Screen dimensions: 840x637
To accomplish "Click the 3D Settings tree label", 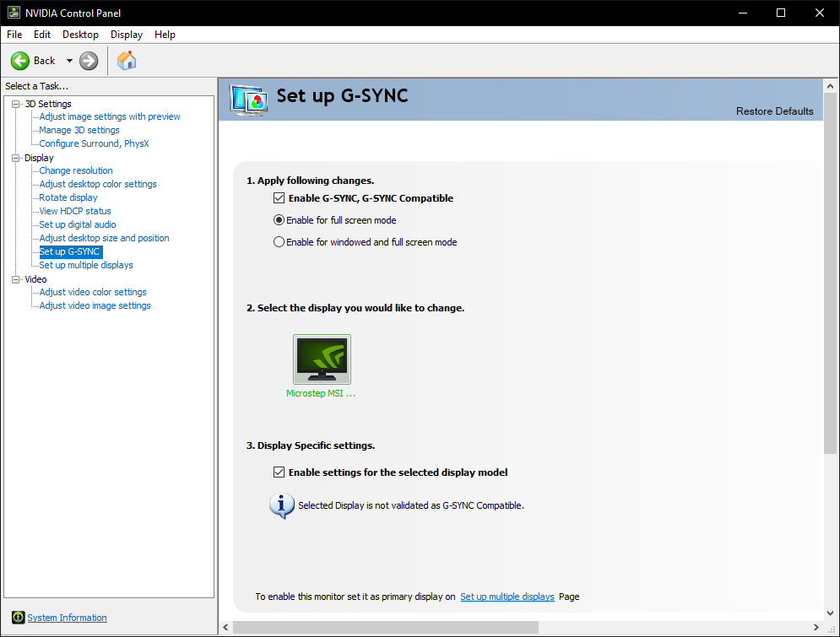I will coord(48,104).
